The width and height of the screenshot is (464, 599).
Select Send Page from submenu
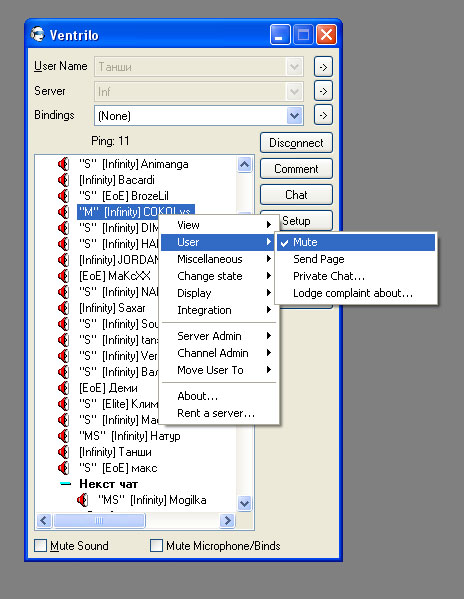[356, 259]
